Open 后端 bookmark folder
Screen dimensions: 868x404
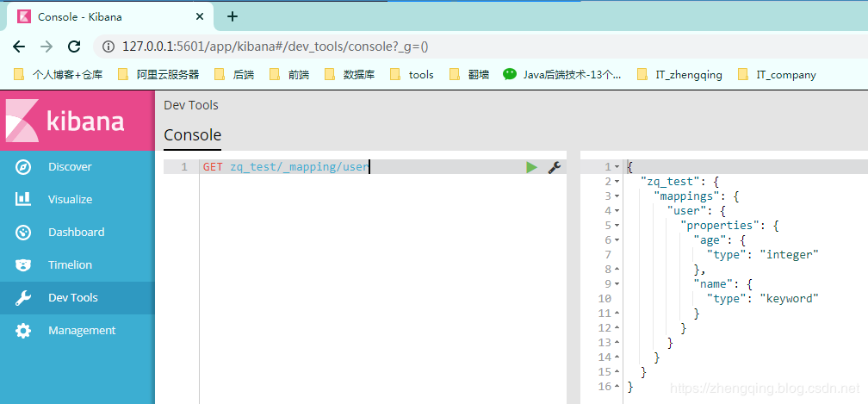coord(234,74)
